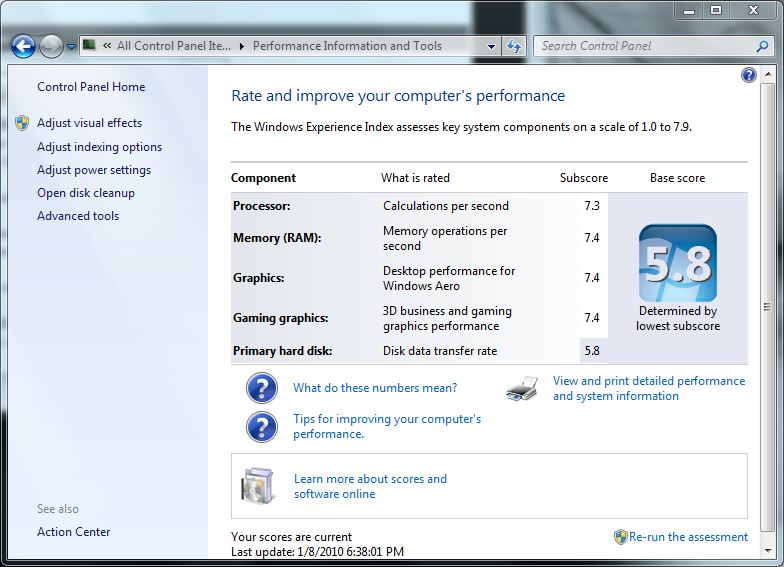Open Tips for improving your computer's performance

[387, 426]
